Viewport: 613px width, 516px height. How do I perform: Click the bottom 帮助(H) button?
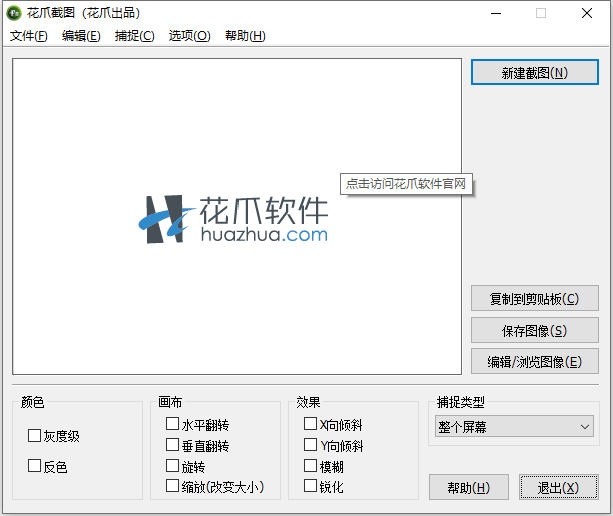tap(469, 487)
